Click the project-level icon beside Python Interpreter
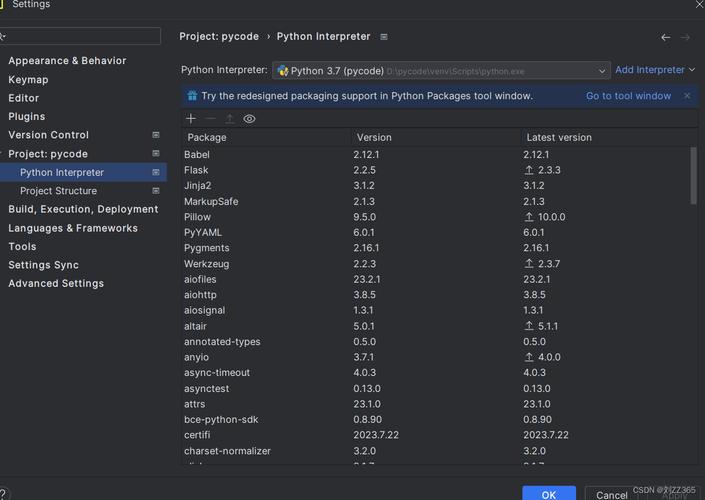705x500 pixels. (x=156, y=172)
